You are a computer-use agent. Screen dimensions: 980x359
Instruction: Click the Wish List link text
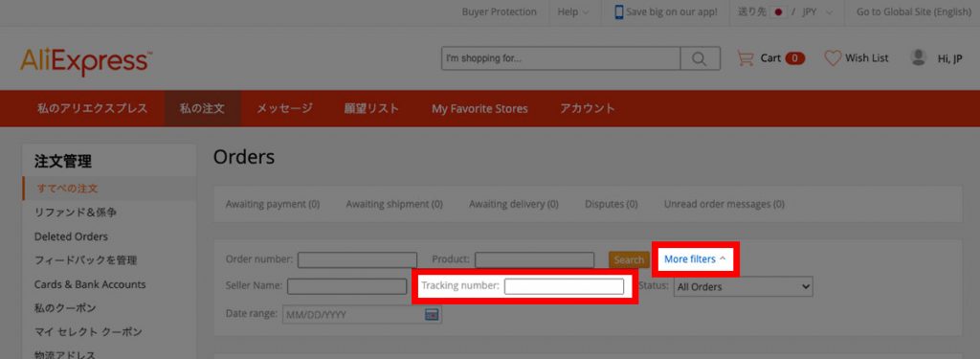tap(867, 58)
